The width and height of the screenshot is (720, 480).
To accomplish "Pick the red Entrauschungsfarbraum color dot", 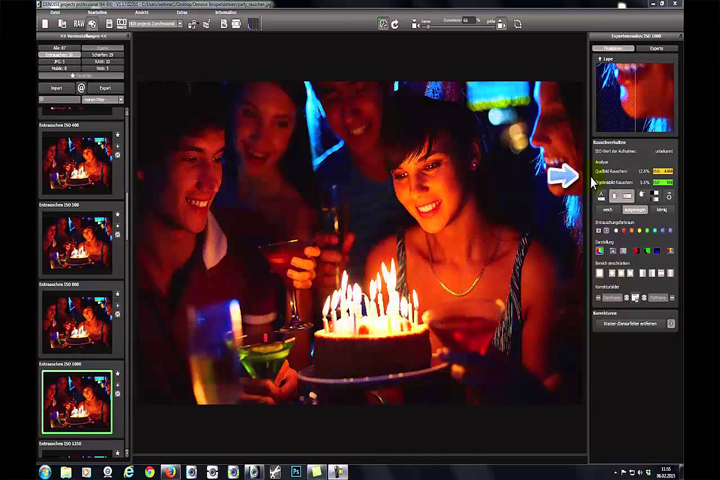I will pyautogui.click(x=624, y=231).
